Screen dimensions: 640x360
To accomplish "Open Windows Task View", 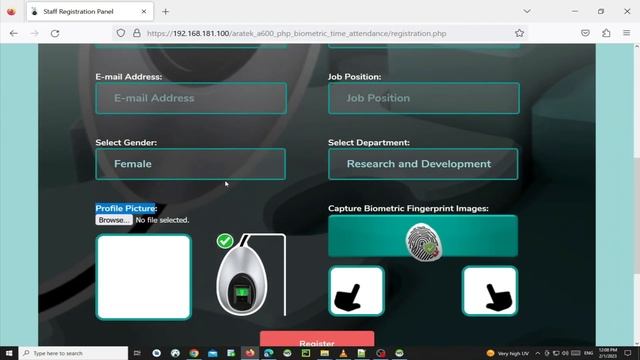I will pos(137,353).
